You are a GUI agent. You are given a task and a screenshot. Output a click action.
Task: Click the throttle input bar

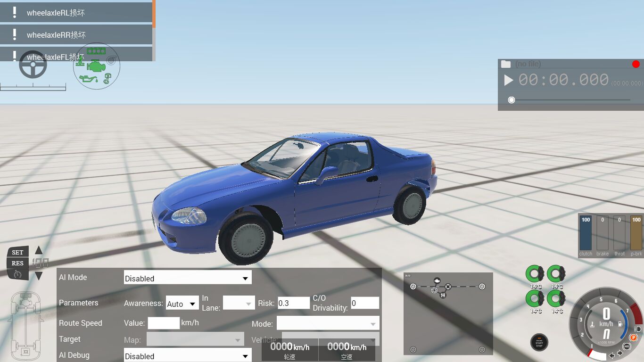[619, 233]
